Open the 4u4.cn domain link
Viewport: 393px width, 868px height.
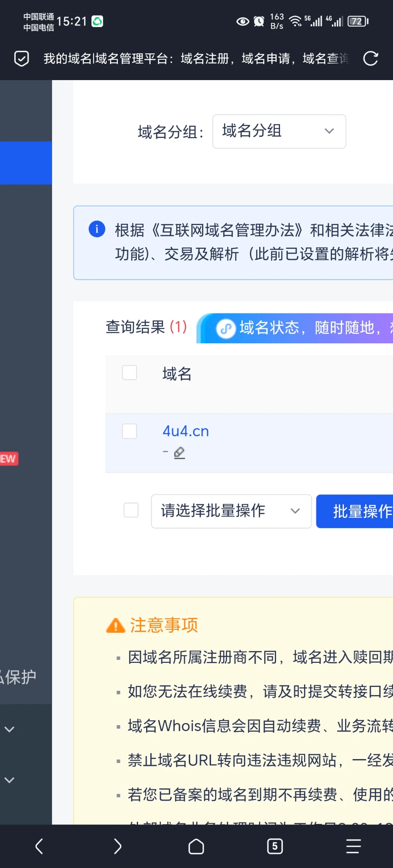point(185,431)
